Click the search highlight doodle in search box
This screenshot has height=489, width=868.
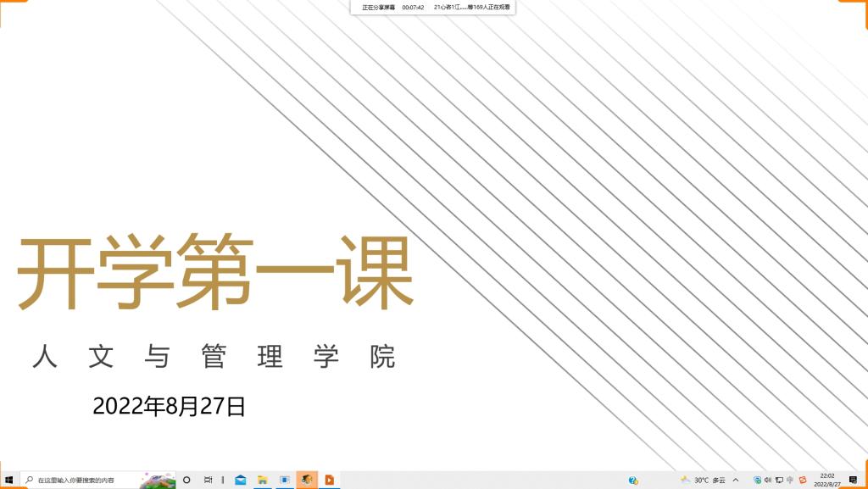click(158, 480)
